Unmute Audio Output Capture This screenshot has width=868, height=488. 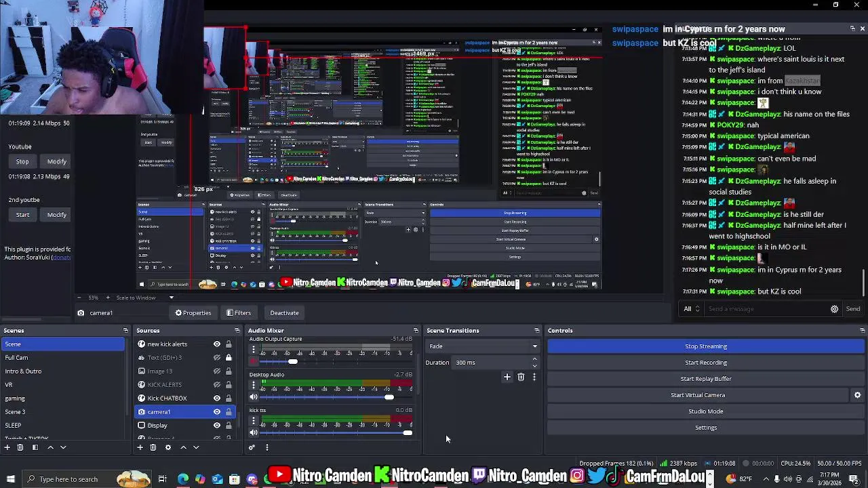[254, 361]
